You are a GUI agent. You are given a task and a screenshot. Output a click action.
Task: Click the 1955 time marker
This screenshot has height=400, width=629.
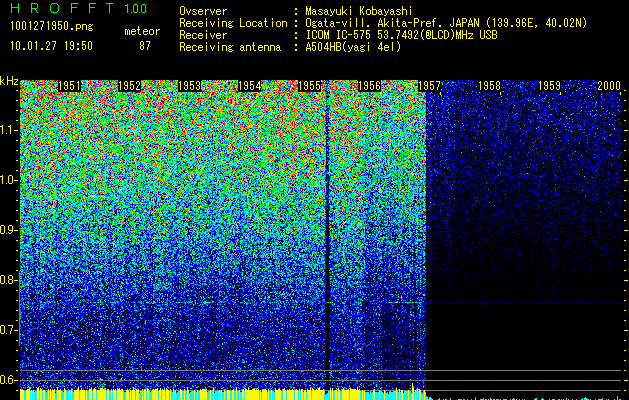(x=310, y=86)
